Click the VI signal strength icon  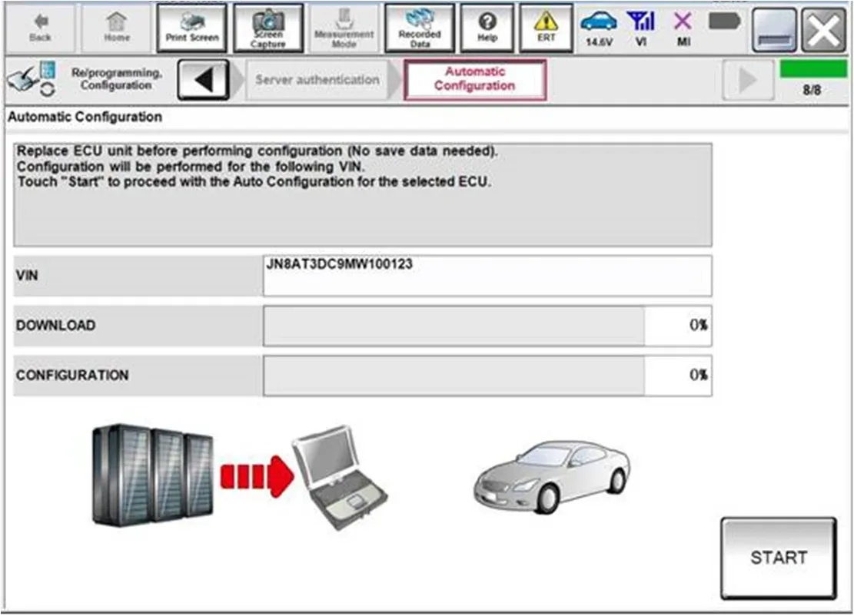641,28
